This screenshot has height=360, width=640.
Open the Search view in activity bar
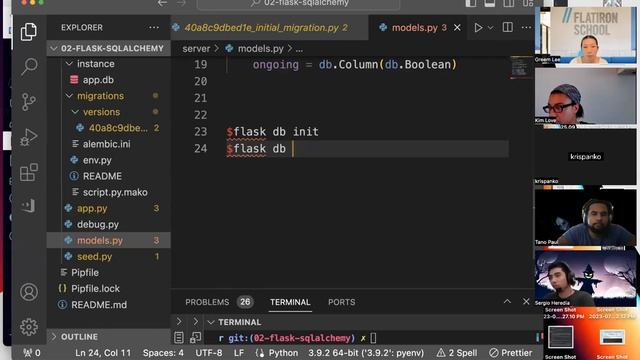tap(29, 67)
